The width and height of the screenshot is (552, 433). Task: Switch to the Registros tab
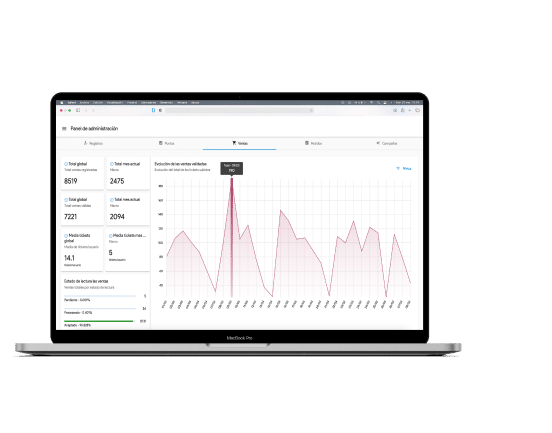point(93,143)
